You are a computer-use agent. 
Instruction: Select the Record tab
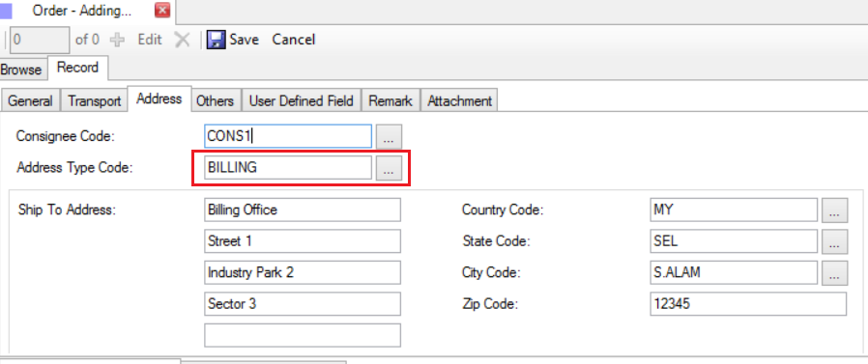[77, 68]
